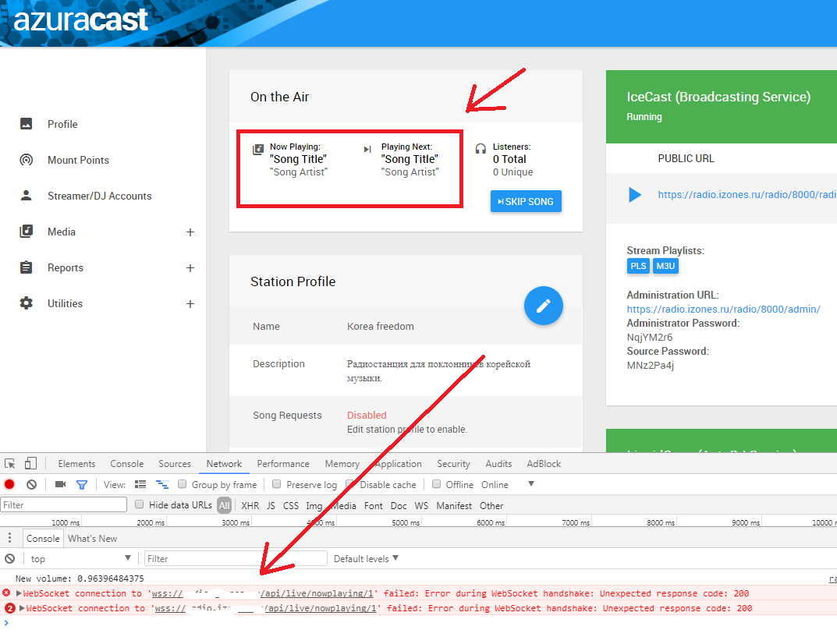This screenshot has width=837, height=644.
Task: Expand the second WebSocket error message
Action: point(23,608)
